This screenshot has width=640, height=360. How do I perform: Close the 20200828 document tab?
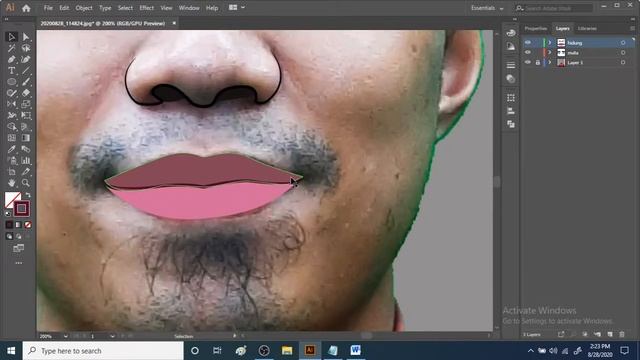(174, 23)
